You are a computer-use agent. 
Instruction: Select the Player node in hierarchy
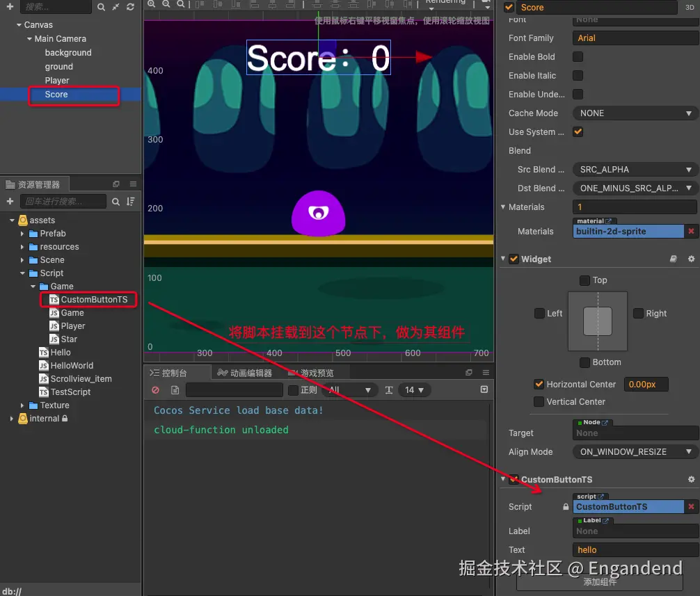56,80
